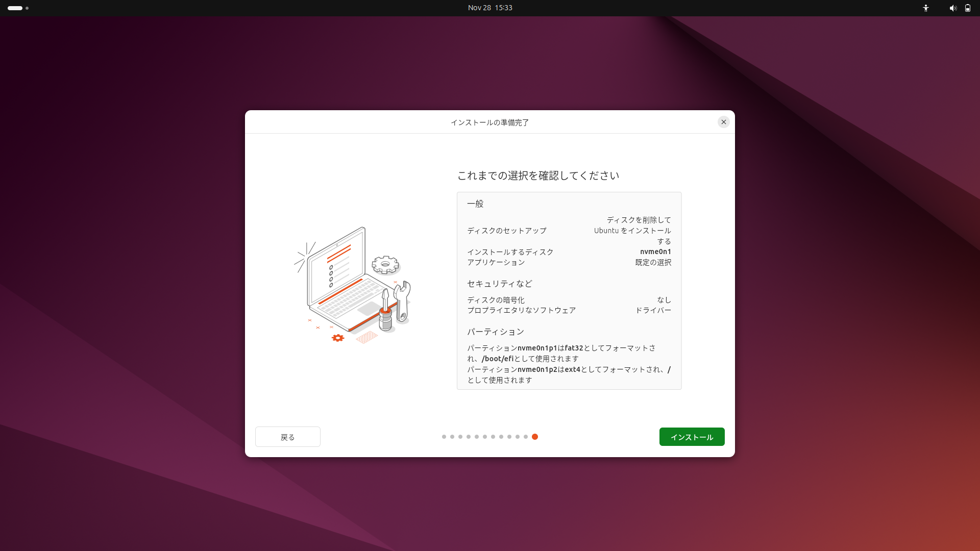The height and width of the screenshot is (551, 980).
Task: Click the インストールの準備完了 title bar
Action: point(489,122)
